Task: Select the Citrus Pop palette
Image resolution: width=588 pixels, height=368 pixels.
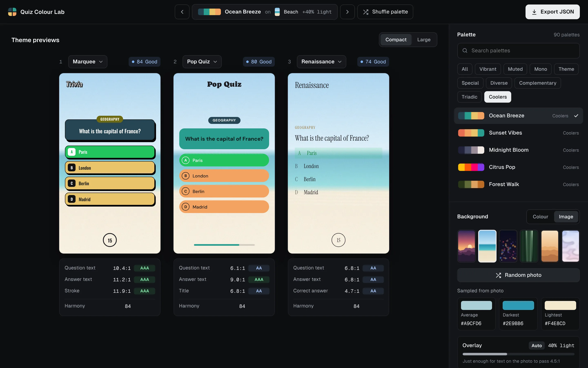Action: 518,167
